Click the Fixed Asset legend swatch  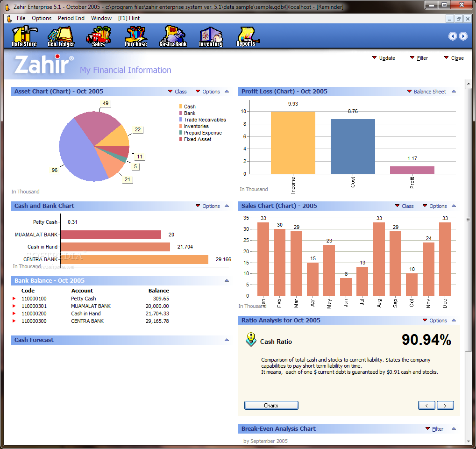181,139
